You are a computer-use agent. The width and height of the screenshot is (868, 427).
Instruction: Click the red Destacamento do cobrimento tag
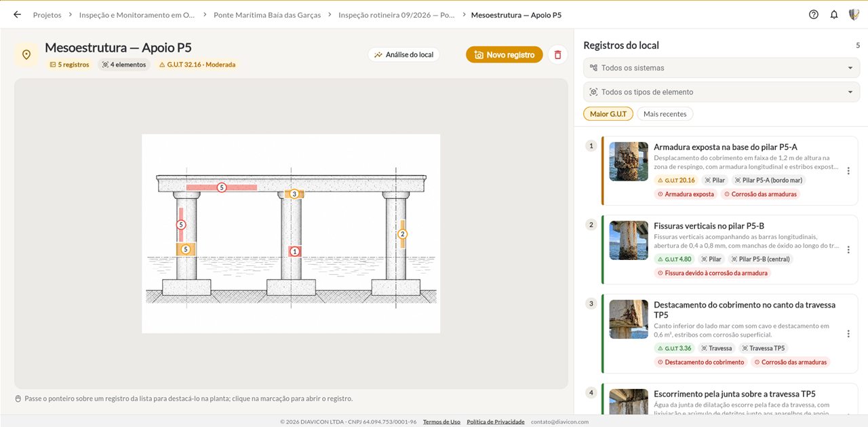coord(701,362)
